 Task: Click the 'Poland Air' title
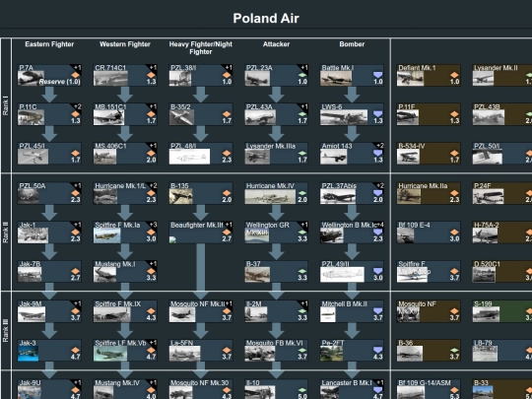tap(266, 19)
